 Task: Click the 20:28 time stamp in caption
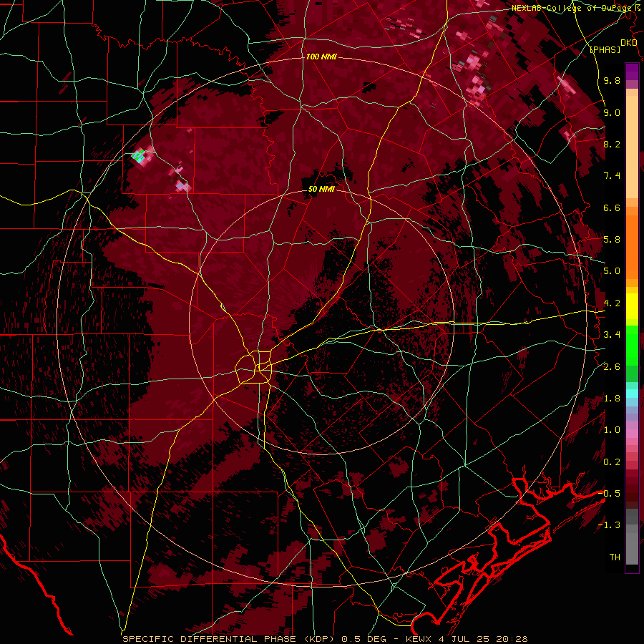tap(513, 639)
